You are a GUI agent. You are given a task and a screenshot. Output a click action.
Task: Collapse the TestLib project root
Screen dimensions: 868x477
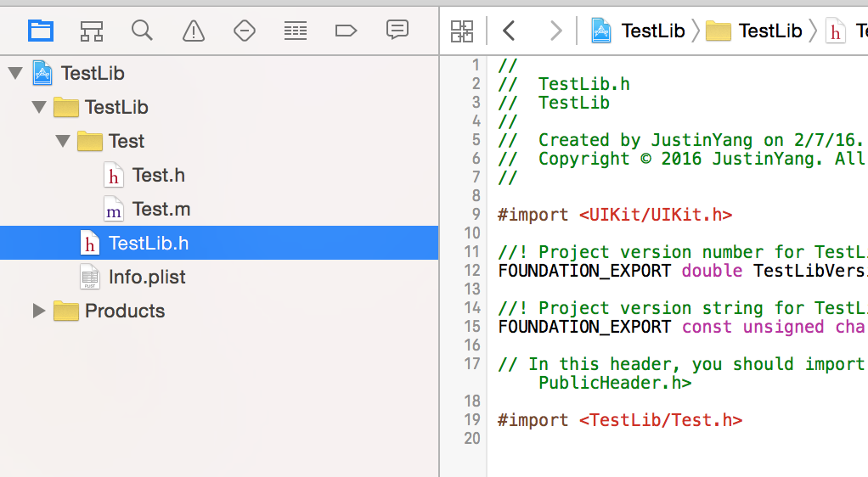tap(15, 73)
